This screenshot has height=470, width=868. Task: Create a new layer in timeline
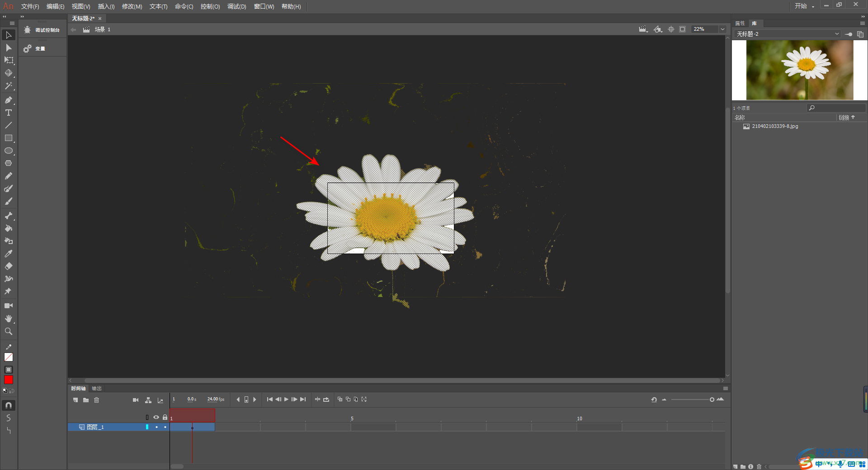(x=75, y=400)
